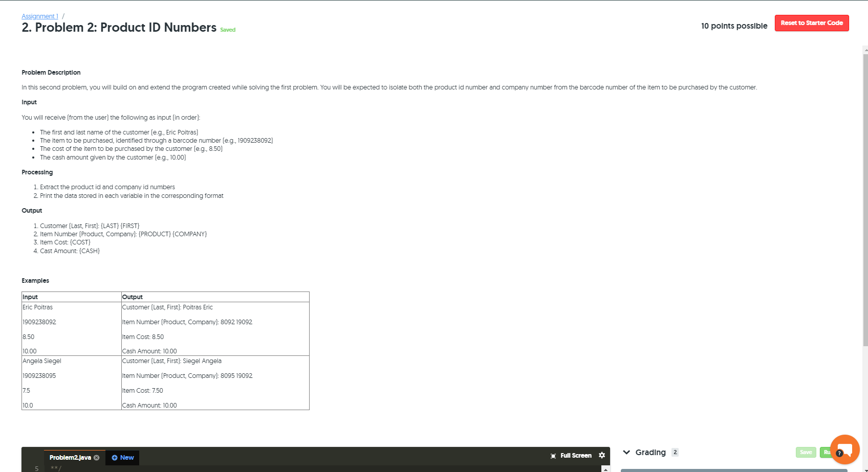Image resolution: width=868 pixels, height=472 pixels.
Task: Click the page vertical scrollbar thumb
Action: [x=865, y=199]
